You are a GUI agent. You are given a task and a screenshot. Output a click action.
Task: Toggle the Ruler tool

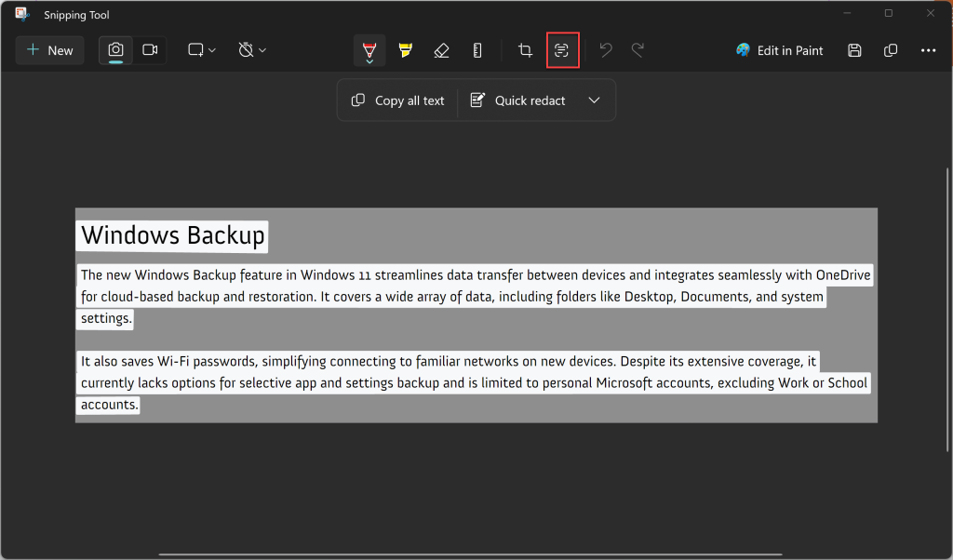coord(477,50)
